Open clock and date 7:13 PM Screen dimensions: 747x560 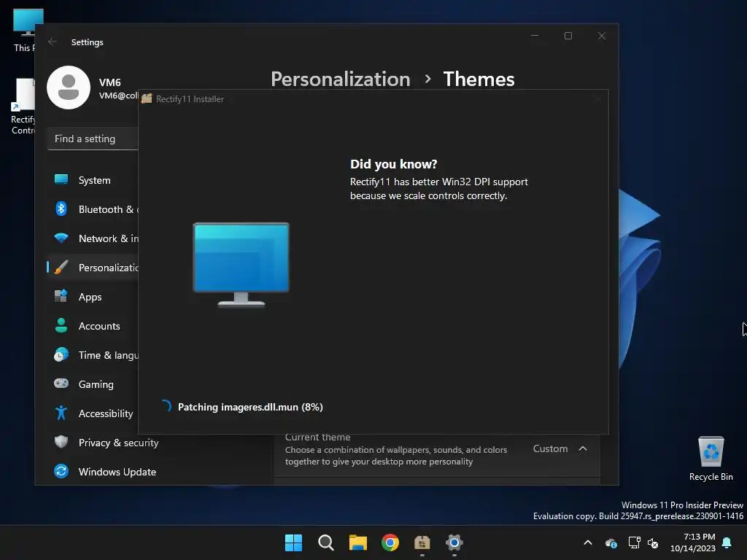point(693,542)
